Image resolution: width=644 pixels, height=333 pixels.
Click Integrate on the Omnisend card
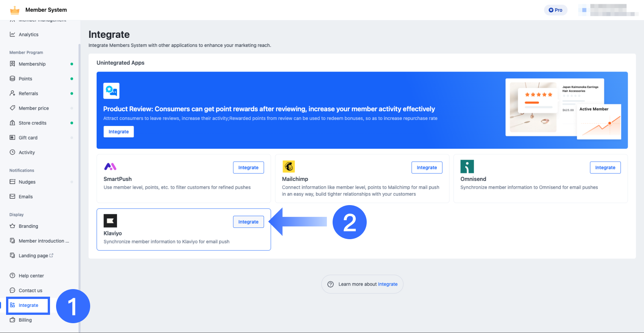[605, 168]
